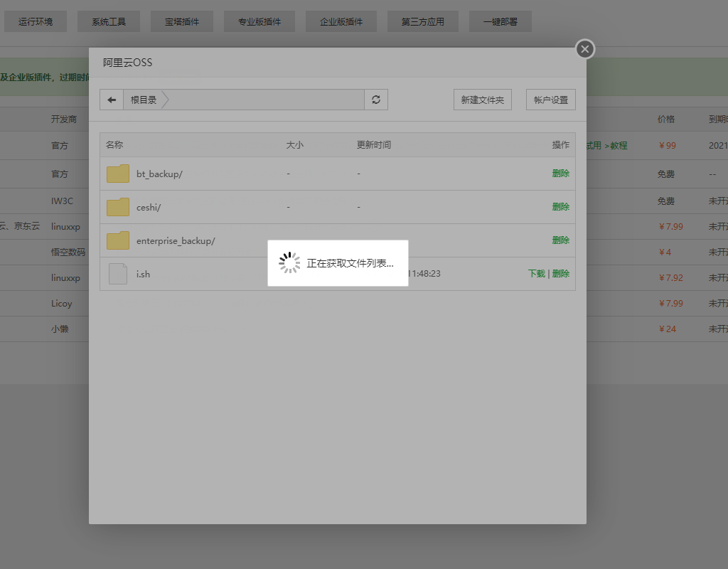The image size is (728, 569).
Task: Switch to the 系统工具 tab
Action: (109, 22)
